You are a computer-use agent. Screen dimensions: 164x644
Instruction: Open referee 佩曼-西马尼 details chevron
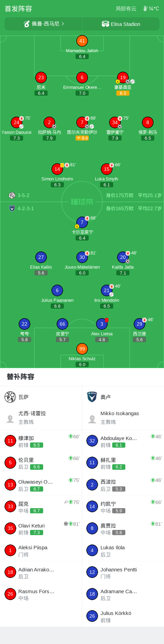[62, 24]
